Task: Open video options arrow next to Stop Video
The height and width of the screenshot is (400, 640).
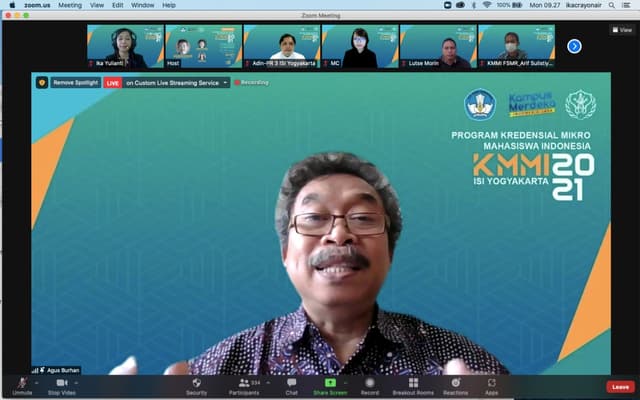Action: click(76, 383)
